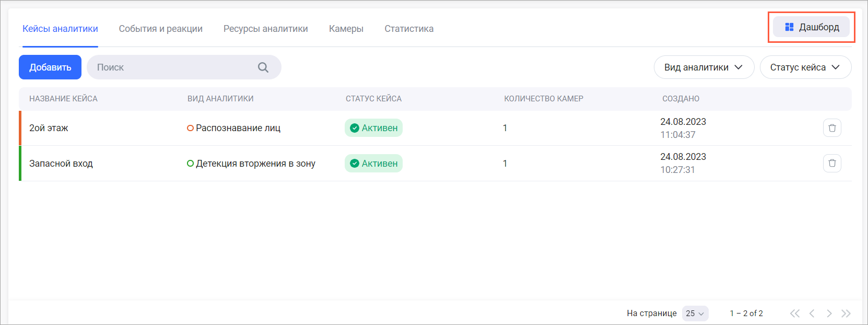Open the "2ой этаж" case row

pos(49,128)
